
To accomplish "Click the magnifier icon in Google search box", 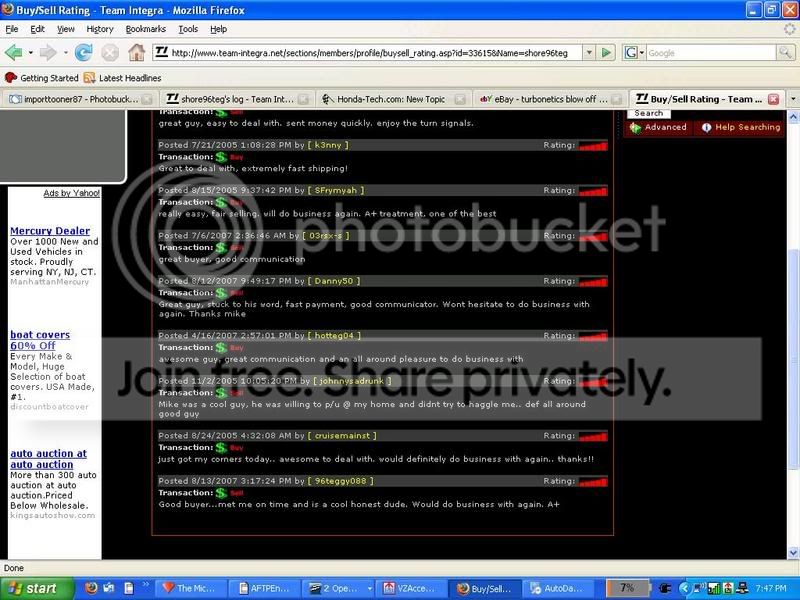I will [787, 53].
